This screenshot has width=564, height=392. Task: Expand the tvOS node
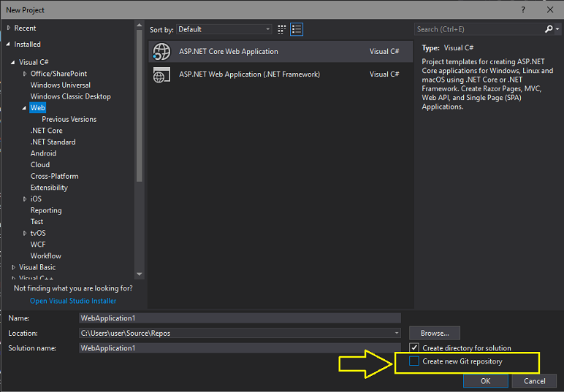(x=25, y=233)
